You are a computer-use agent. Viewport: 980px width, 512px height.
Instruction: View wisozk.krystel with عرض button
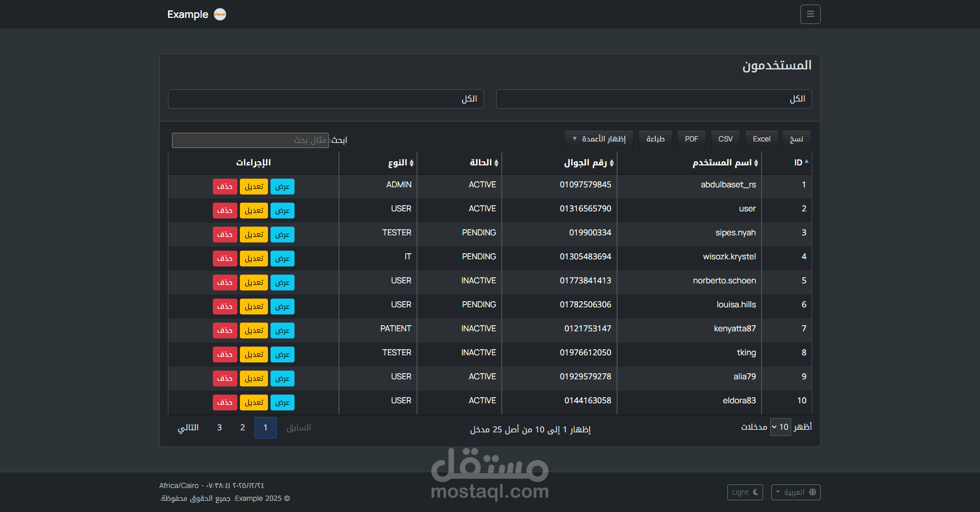282,259
